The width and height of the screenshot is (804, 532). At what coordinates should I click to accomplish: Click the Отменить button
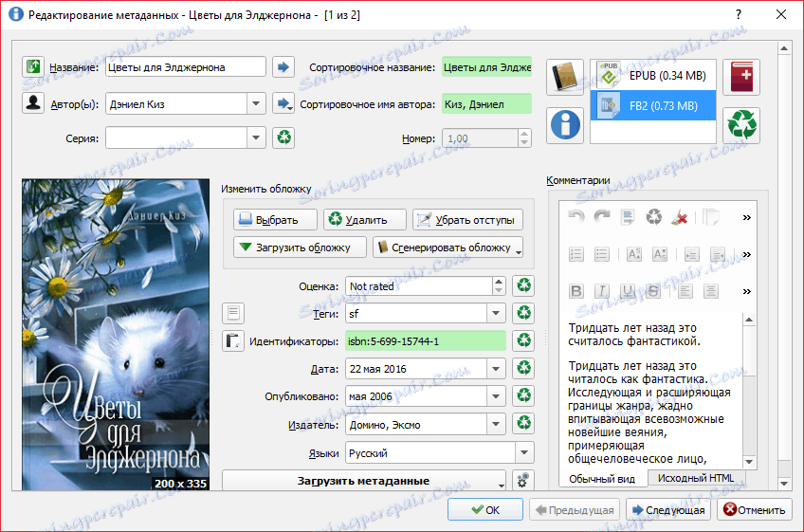755,509
